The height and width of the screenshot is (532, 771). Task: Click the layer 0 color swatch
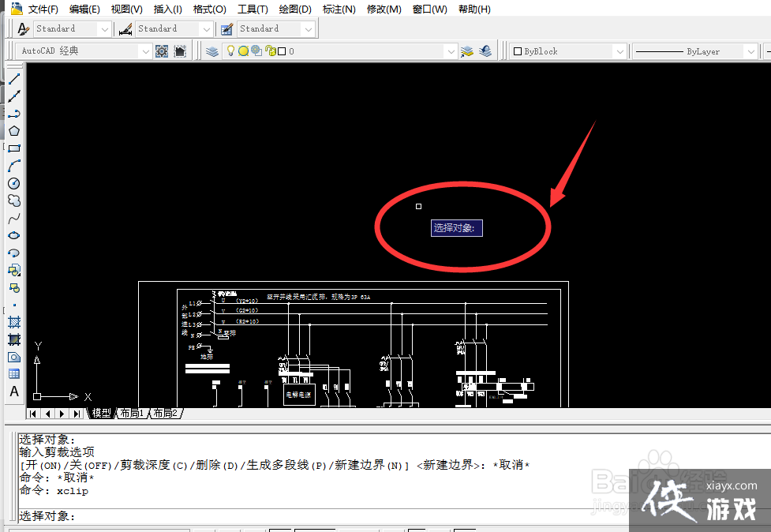tap(280, 50)
